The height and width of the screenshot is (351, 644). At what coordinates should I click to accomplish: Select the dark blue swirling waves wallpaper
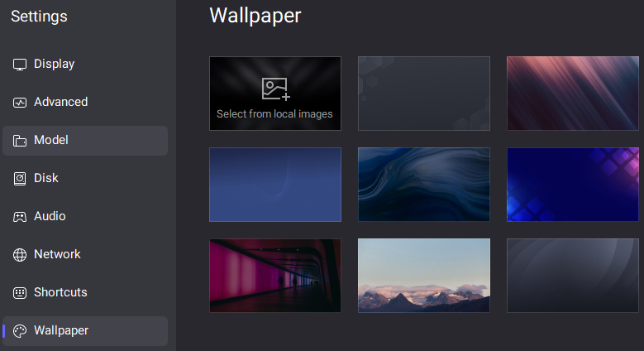tap(424, 185)
